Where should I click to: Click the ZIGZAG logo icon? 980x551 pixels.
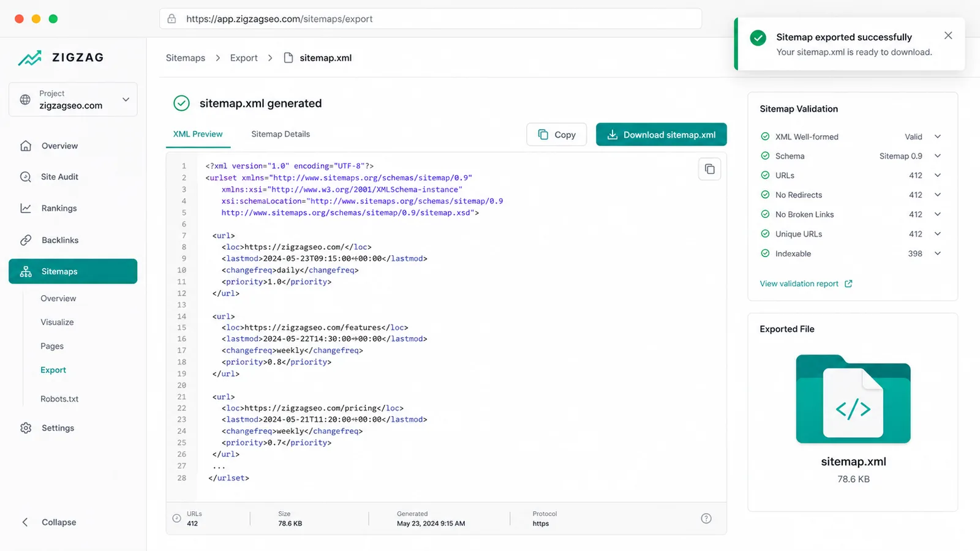[x=29, y=58]
